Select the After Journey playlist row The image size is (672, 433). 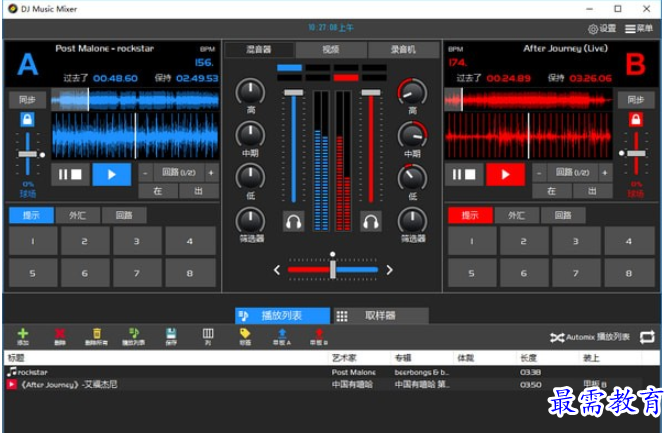332,385
